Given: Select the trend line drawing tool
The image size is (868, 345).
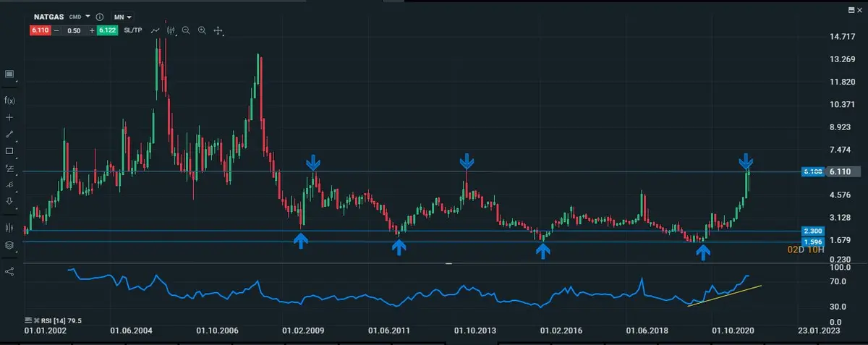Looking at the screenshot, I should coord(10,134).
